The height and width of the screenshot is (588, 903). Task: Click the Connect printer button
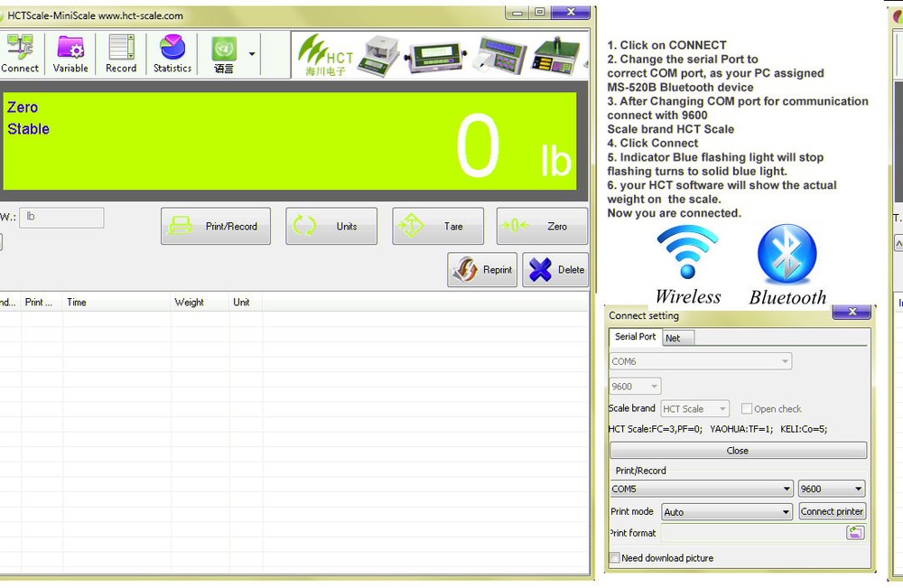pyautogui.click(x=832, y=511)
